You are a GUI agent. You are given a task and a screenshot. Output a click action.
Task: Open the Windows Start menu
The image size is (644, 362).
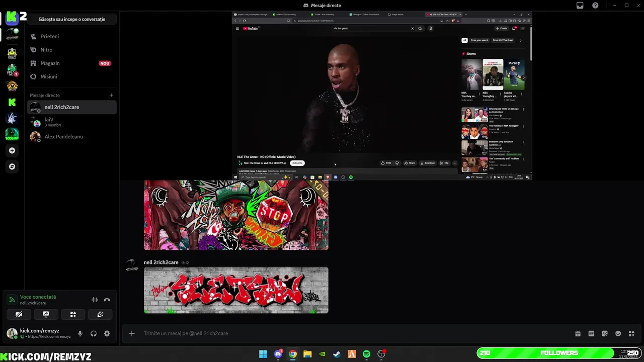pos(263,354)
